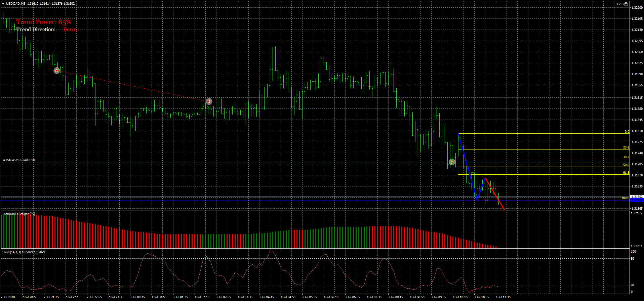Click the 1-2-3 smiley expert advisor icon

coord(626,4)
